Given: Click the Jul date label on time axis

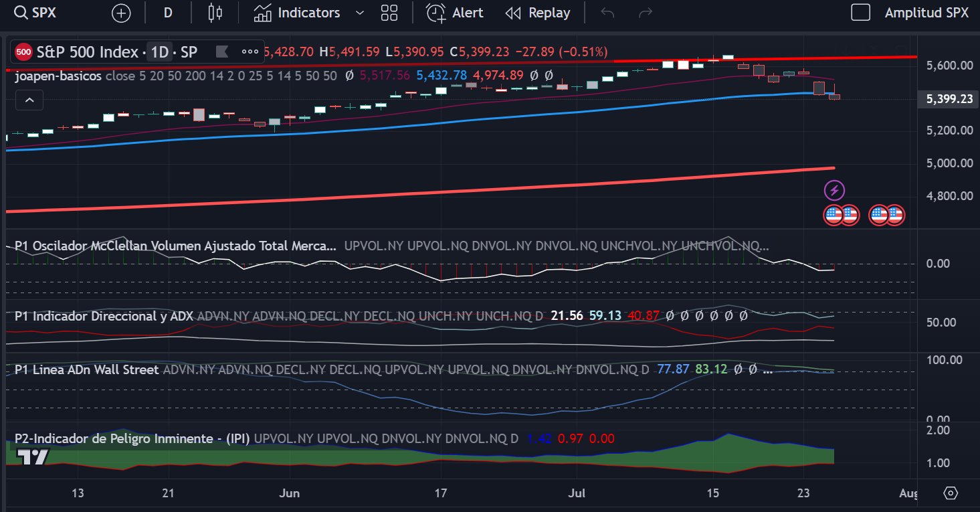Looking at the screenshot, I should pos(576,493).
